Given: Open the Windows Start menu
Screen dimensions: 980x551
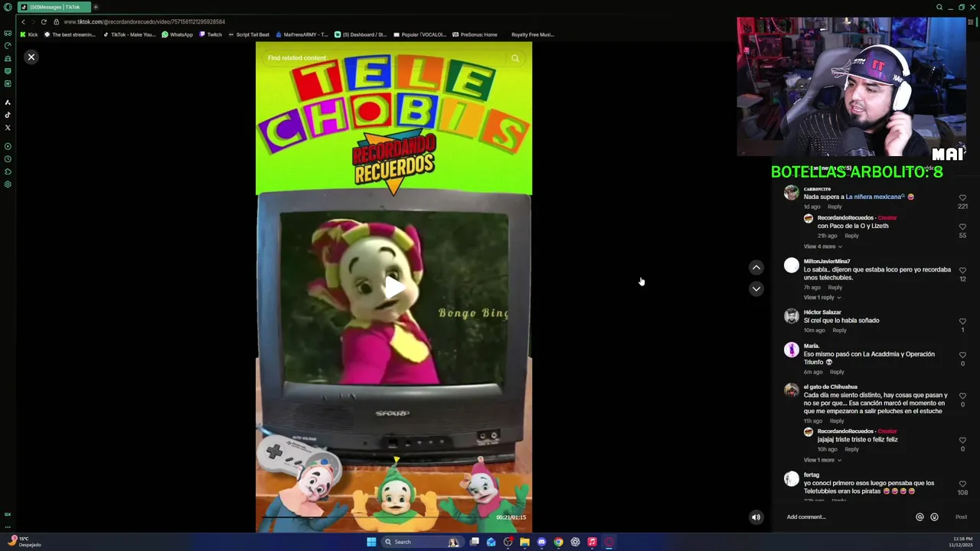Looking at the screenshot, I should [x=371, y=542].
